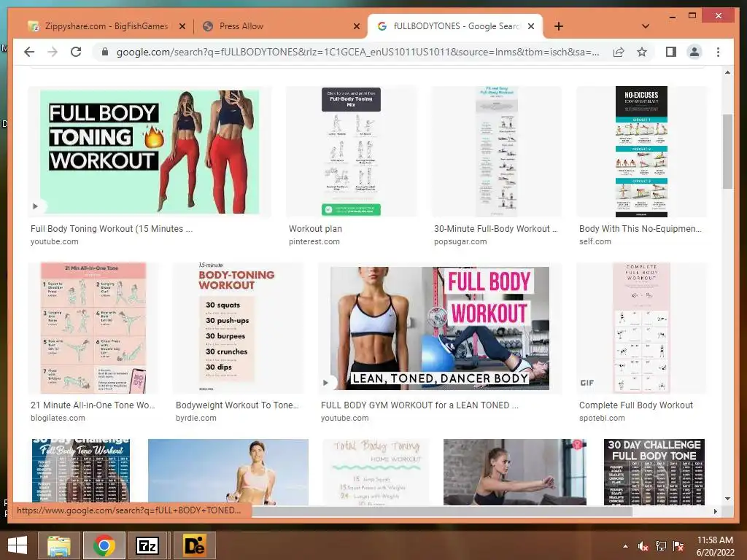Click the spotebi.com source label
The height and width of the screenshot is (560, 747).
(x=602, y=418)
